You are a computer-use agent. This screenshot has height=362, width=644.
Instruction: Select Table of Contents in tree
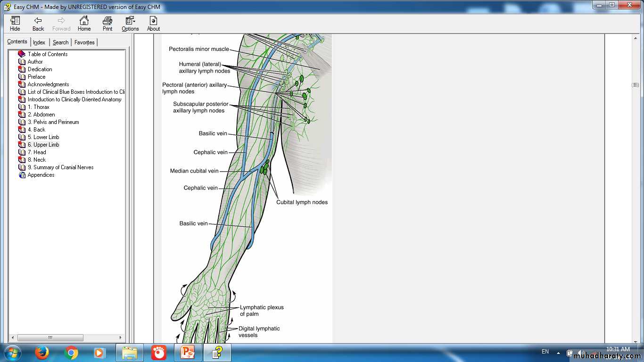point(47,54)
